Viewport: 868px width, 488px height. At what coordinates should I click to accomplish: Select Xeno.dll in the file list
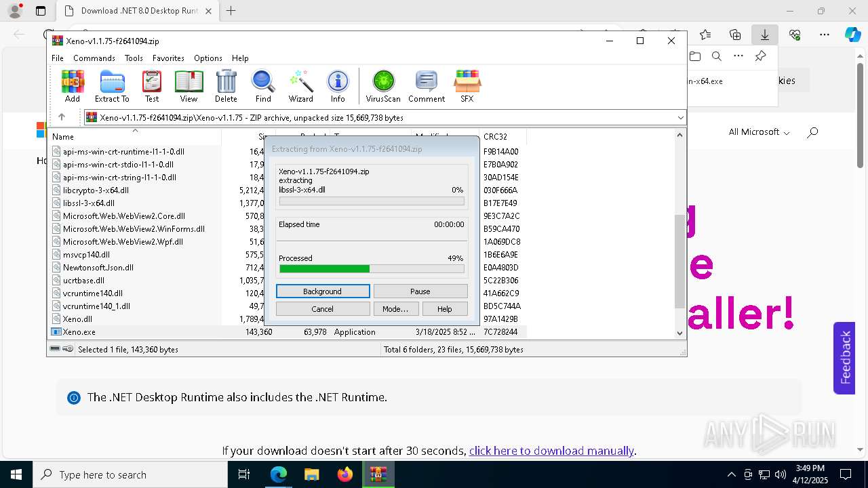click(x=77, y=319)
